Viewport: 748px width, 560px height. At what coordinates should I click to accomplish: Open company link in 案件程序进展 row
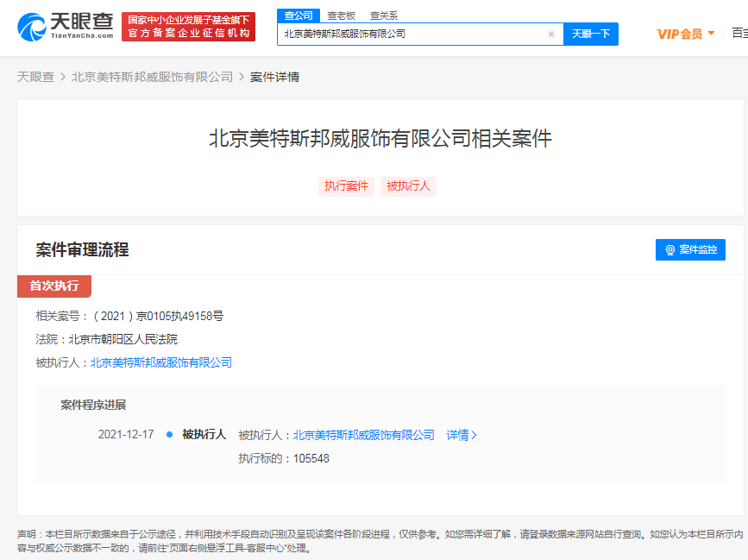(363, 435)
